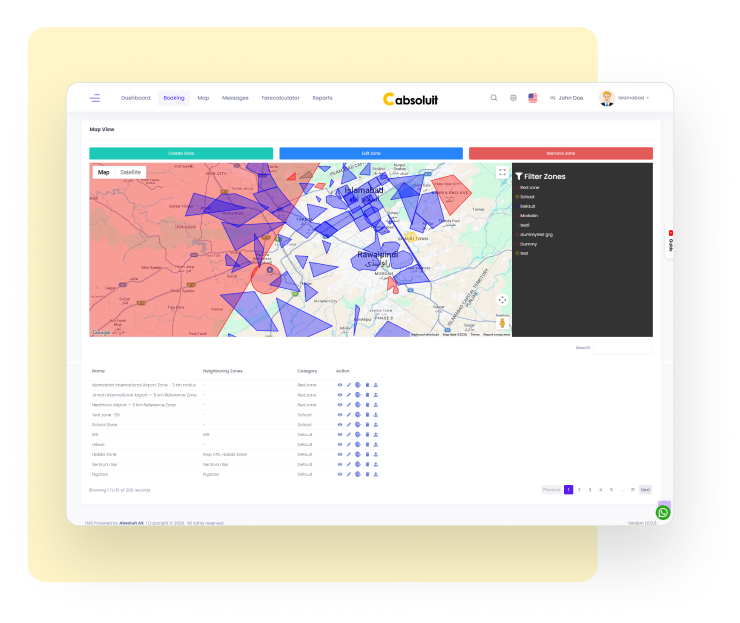Switch the map to Map view
Screen dimensions: 740x623
pos(103,172)
